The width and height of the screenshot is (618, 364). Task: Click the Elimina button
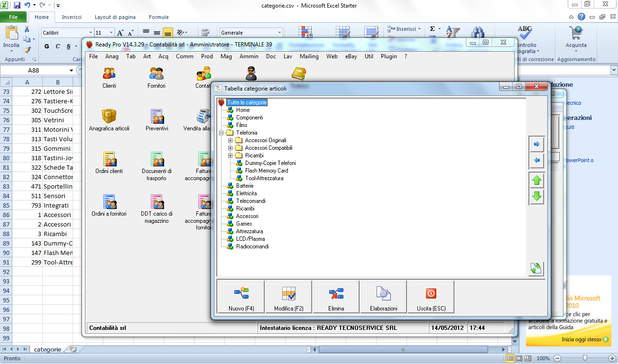point(336,297)
